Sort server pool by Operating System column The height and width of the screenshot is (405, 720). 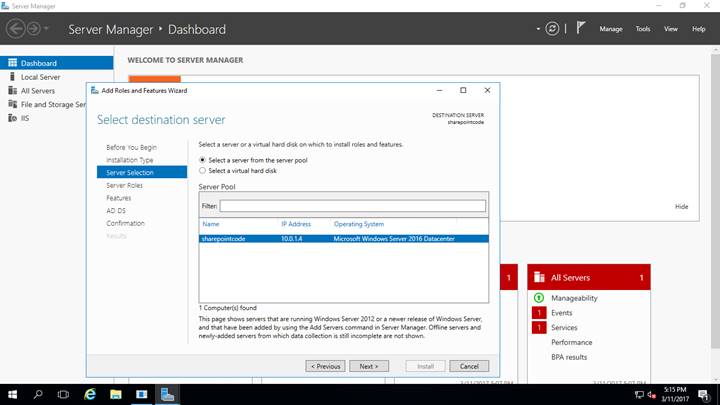(359, 224)
